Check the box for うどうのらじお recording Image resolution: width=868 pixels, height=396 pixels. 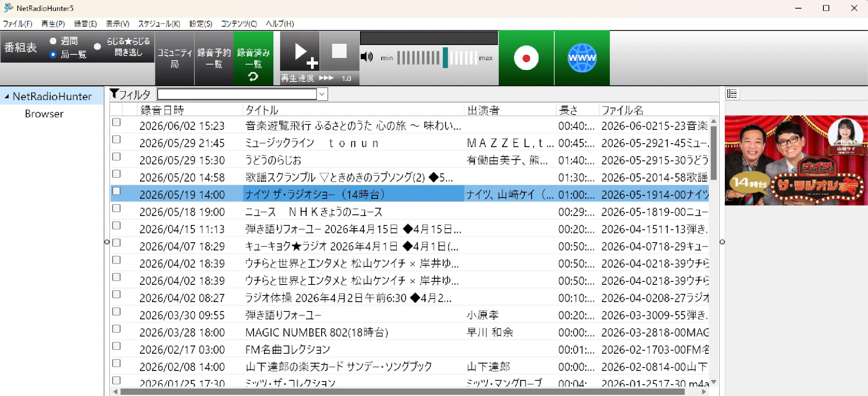click(x=116, y=157)
